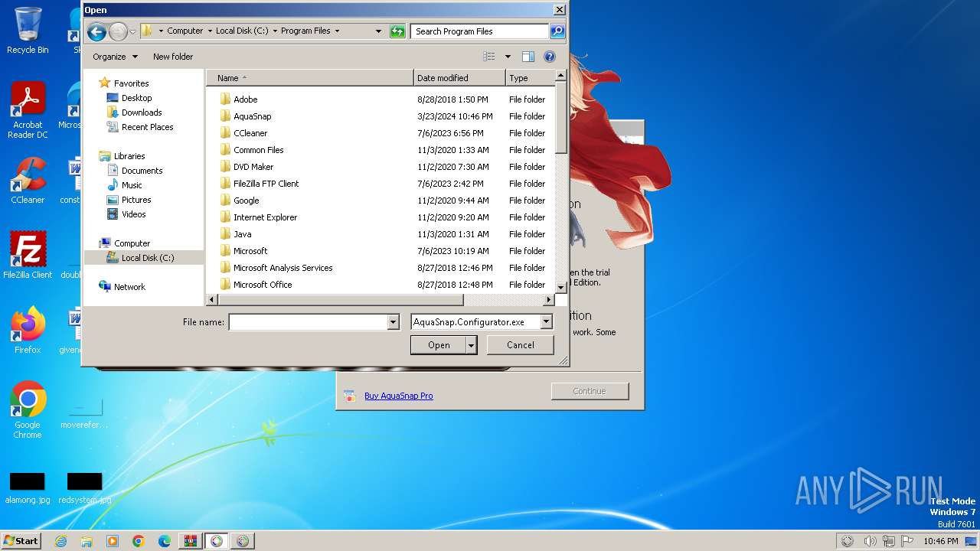980x551 pixels.
Task: Click in the File name input field
Action: pyautogui.click(x=308, y=322)
